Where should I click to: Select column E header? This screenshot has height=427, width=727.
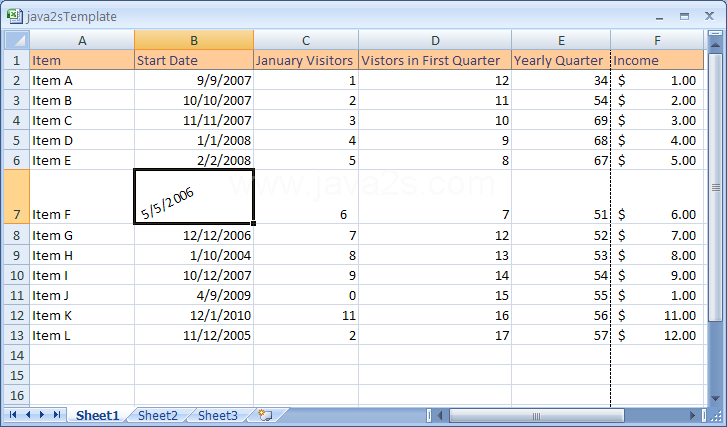(x=561, y=40)
